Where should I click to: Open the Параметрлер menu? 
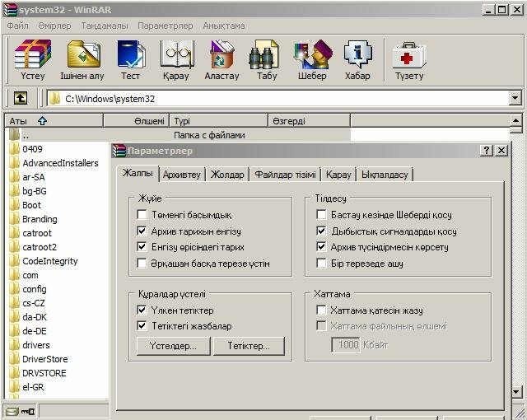click(x=165, y=26)
